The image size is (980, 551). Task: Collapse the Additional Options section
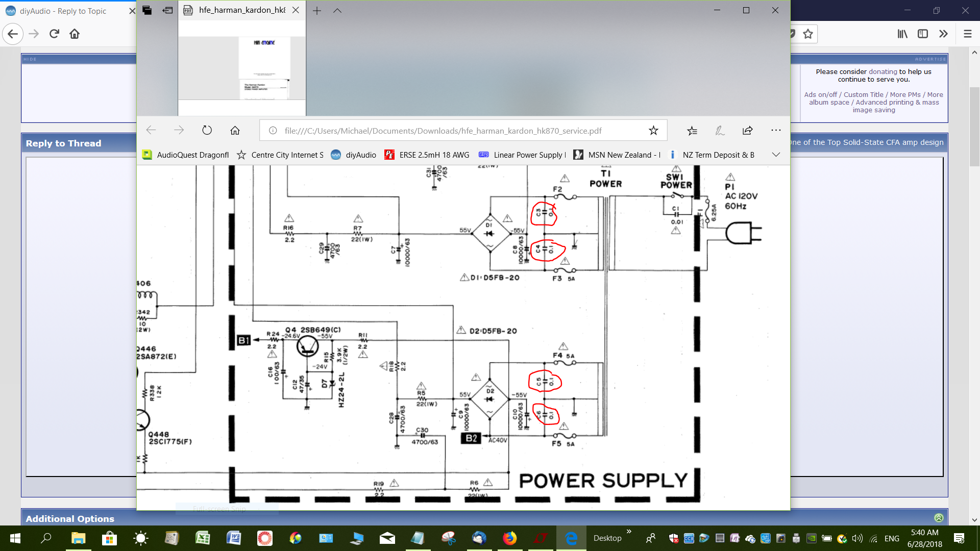pos(939,518)
